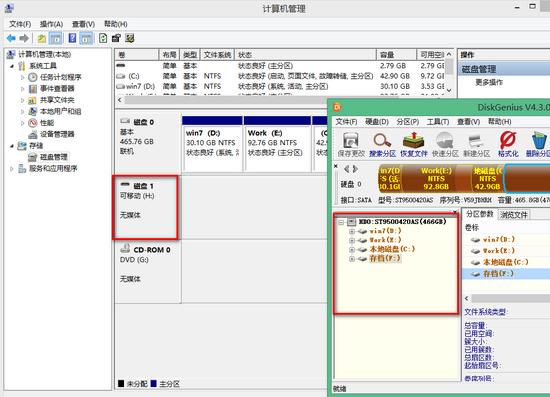Click next disk arrow in DiskGenius
Image resolution: width=550 pixels, height=397 pixels.
click(355, 169)
